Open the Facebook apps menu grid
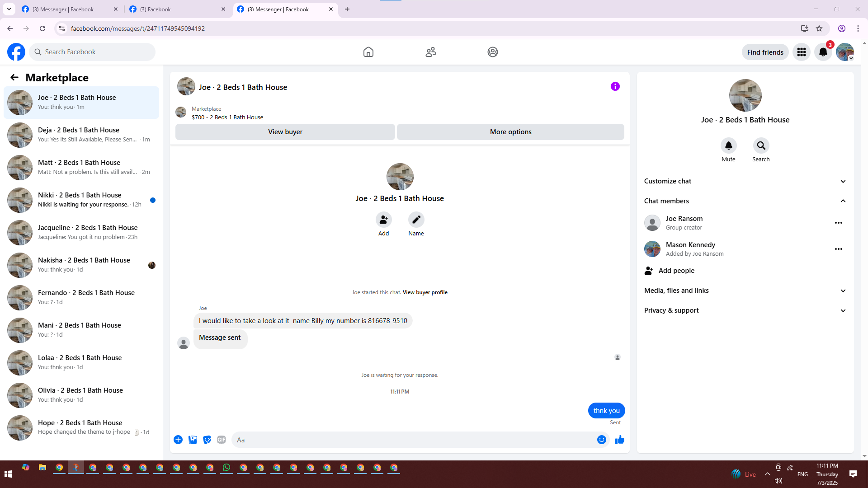Screen dimensions: 868x488 (801, 52)
